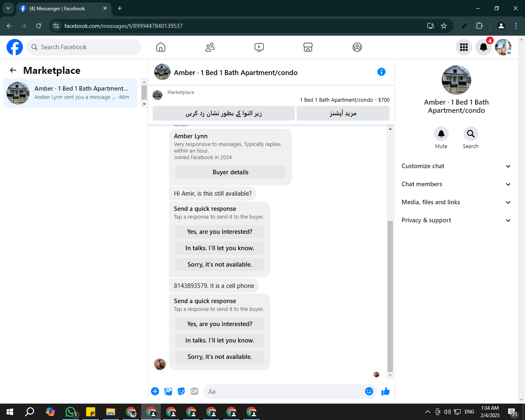The image size is (525, 420).
Task: Open WhatsApp from the taskbar
Action: (71, 412)
